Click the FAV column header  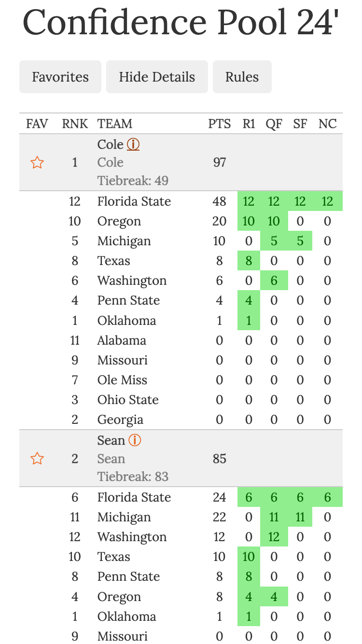click(x=37, y=124)
